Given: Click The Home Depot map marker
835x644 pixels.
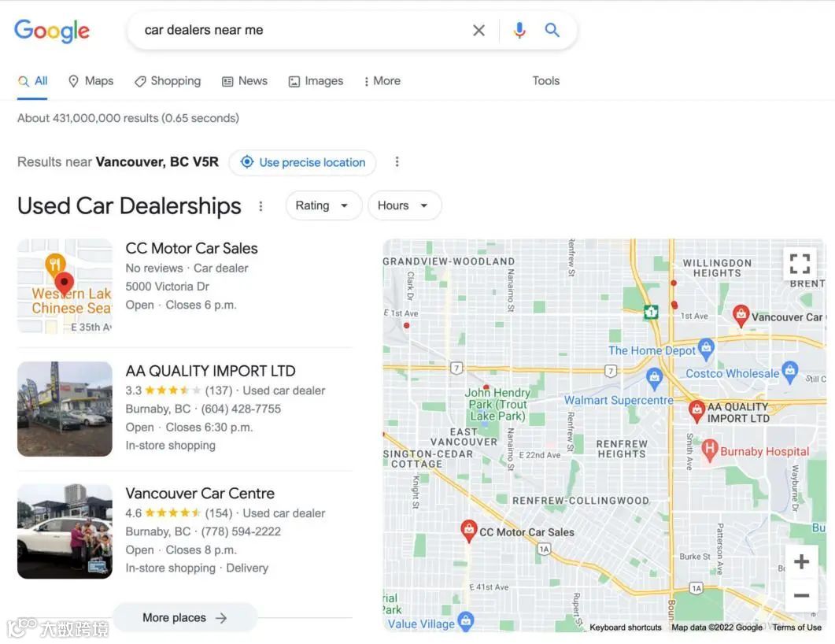Looking at the screenshot, I should click(x=706, y=348).
